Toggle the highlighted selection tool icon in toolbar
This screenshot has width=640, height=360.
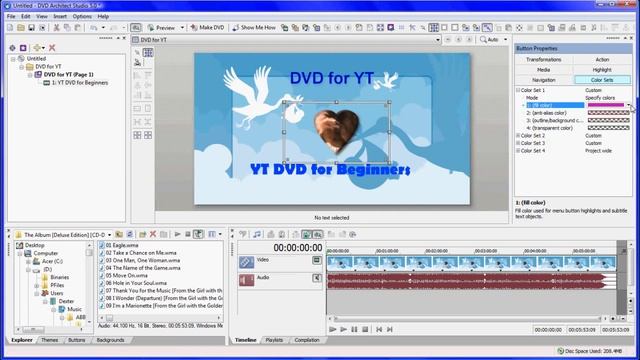pos(487,27)
